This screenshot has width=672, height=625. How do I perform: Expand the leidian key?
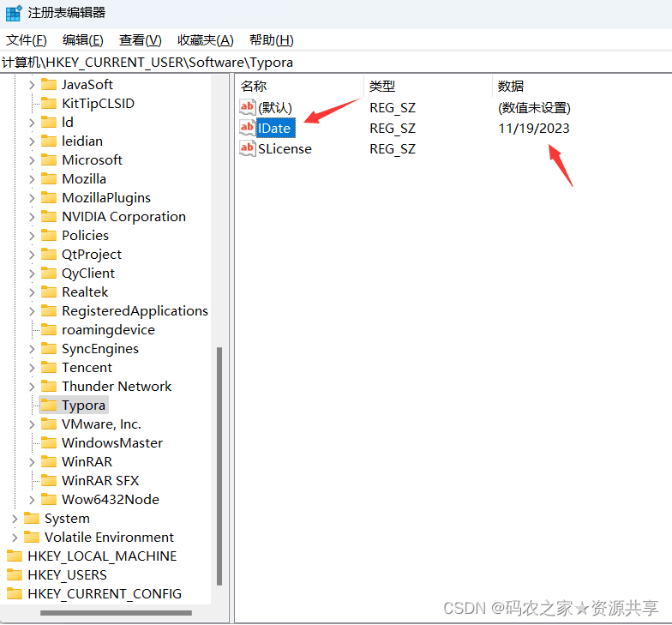point(32,141)
